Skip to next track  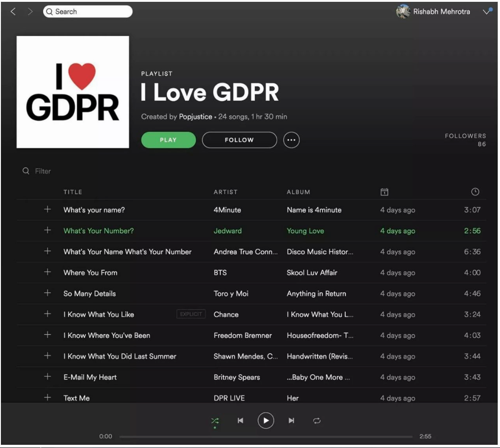pyautogui.click(x=291, y=421)
